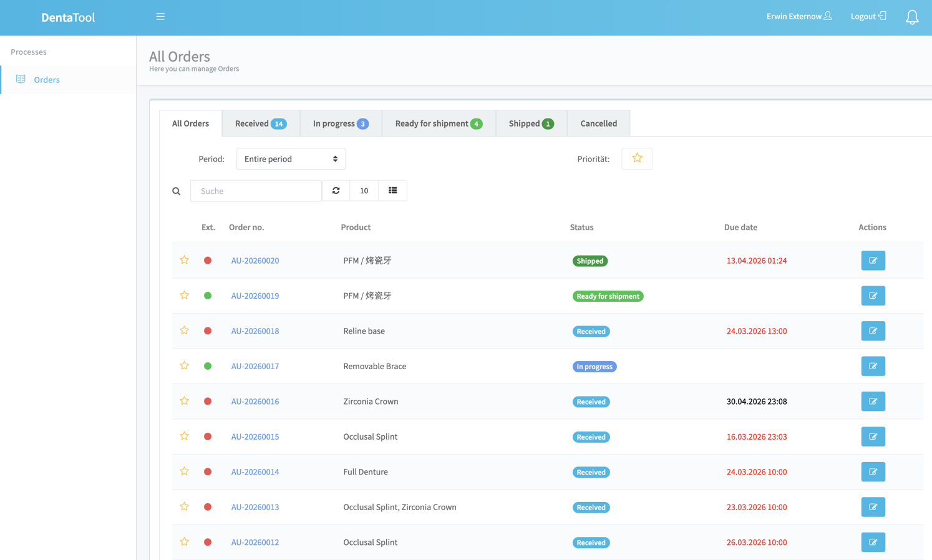Edit order AU-20260020 via its edit icon

click(873, 261)
